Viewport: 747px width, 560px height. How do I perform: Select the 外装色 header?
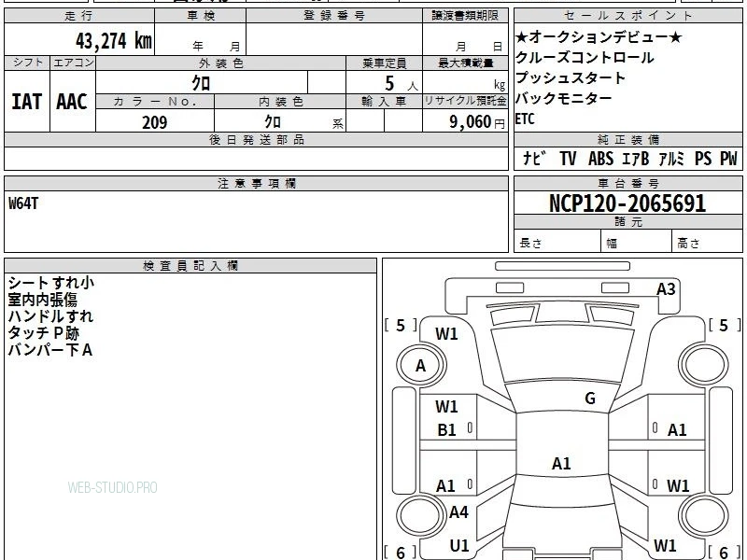pos(221,63)
